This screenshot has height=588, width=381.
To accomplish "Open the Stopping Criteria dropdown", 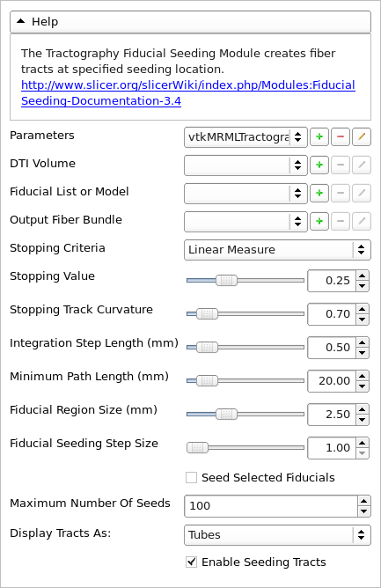I will pos(277,250).
